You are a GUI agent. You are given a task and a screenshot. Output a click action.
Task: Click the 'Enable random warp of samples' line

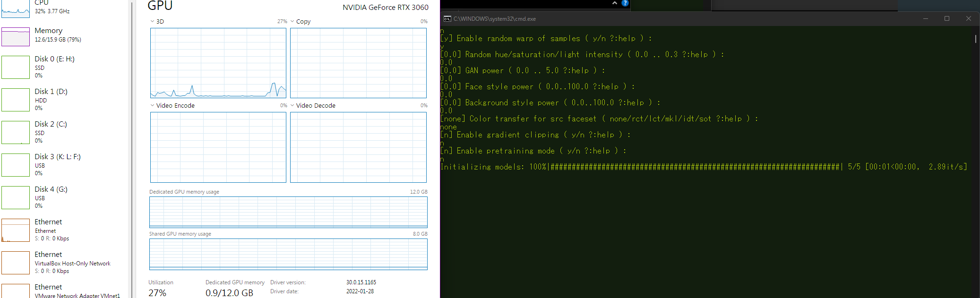(546, 38)
